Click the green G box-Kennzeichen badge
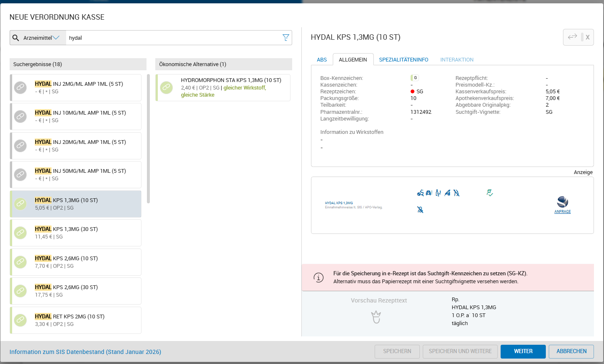This screenshot has width=604, height=364. pos(415,78)
